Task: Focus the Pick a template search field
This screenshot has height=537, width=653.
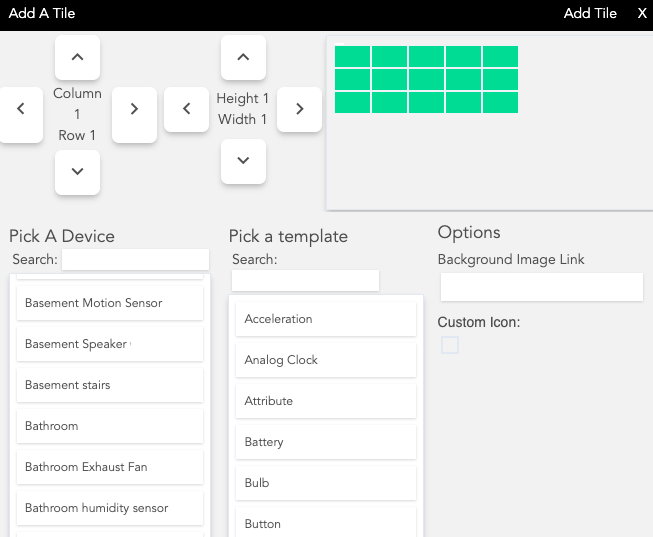Action: coord(305,280)
